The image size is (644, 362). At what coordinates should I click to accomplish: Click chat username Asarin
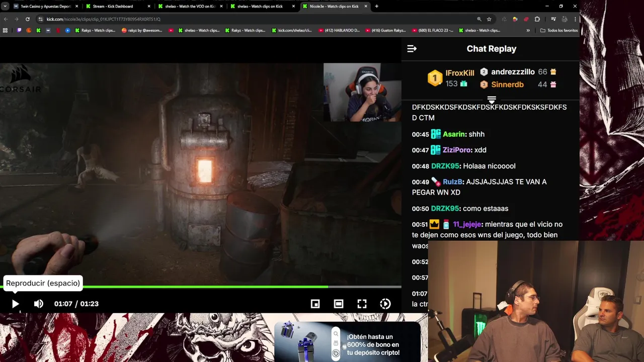click(454, 134)
